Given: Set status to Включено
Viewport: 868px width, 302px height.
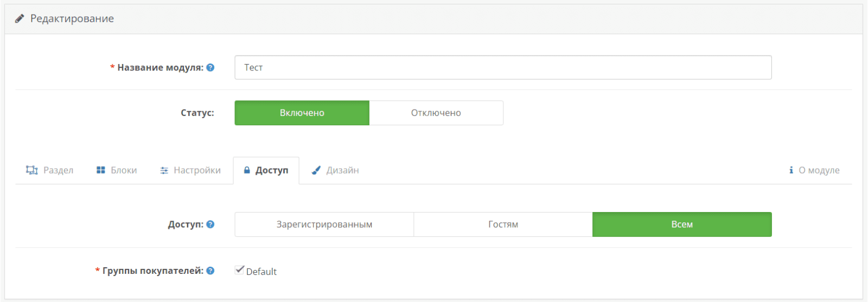Looking at the screenshot, I should [x=302, y=113].
